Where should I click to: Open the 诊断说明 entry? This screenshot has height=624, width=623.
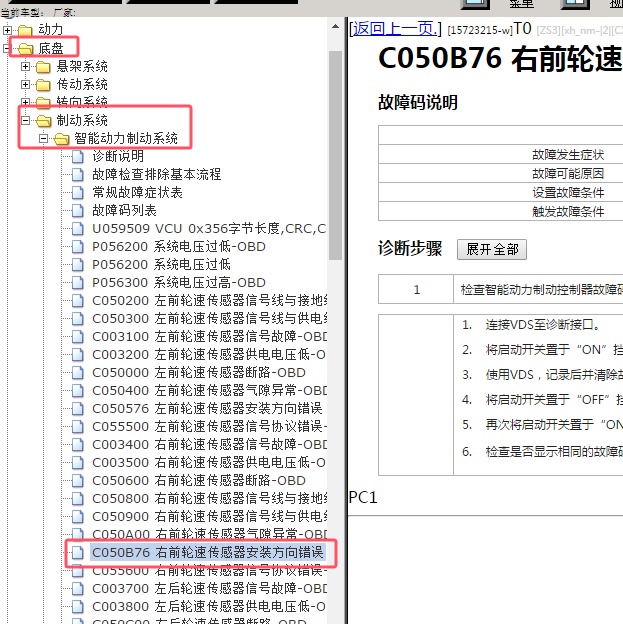pyautogui.click(x=118, y=156)
